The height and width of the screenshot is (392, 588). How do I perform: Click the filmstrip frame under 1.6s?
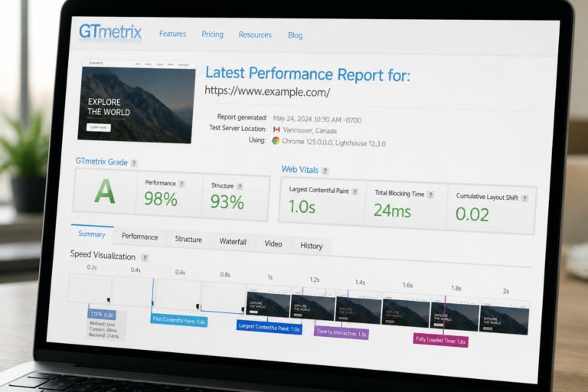click(x=406, y=310)
